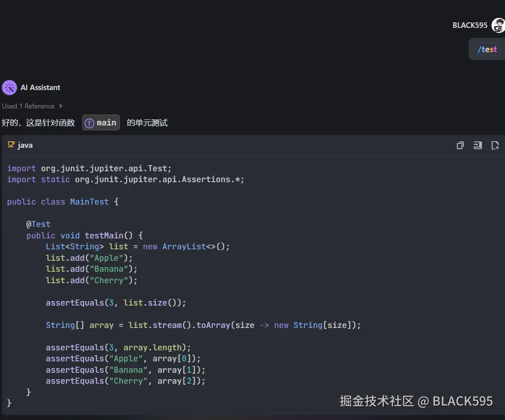Click the 的单元测试 text
This screenshot has height=420, width=505.
pyautogui.click(x=147, y=122)
